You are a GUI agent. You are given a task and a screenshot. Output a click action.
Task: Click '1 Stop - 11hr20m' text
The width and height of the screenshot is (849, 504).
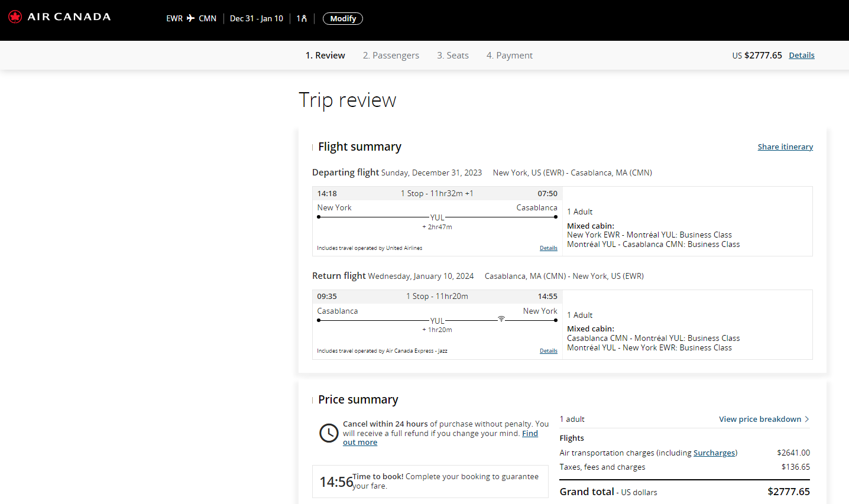point(437,296)
